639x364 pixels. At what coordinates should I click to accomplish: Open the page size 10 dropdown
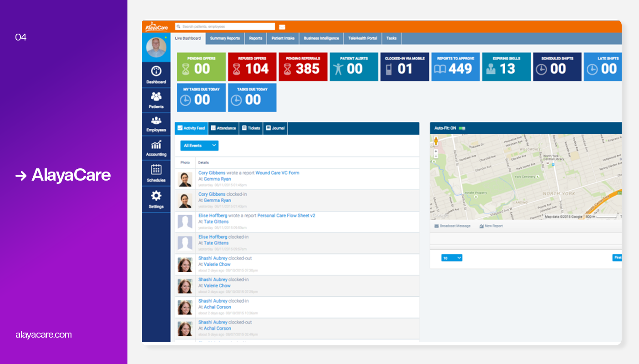452,258
